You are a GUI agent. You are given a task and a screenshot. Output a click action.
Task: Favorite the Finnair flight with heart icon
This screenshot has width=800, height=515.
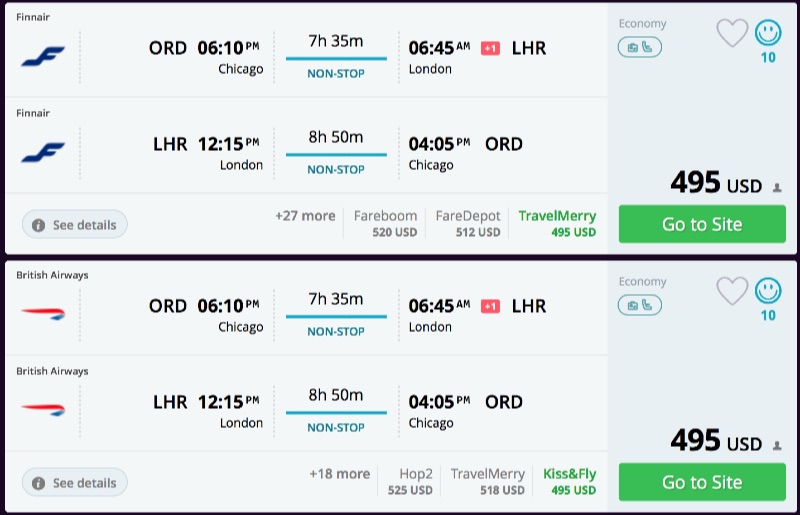pos(732,33)
